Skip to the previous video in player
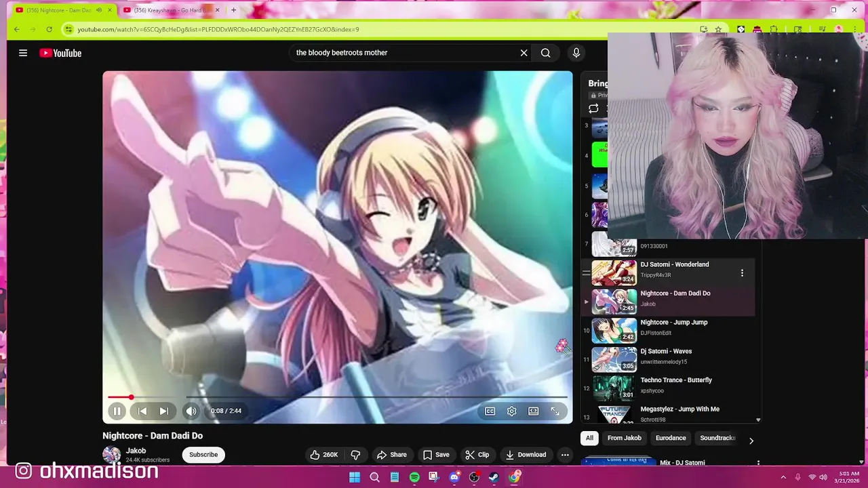 pos(142,411)
